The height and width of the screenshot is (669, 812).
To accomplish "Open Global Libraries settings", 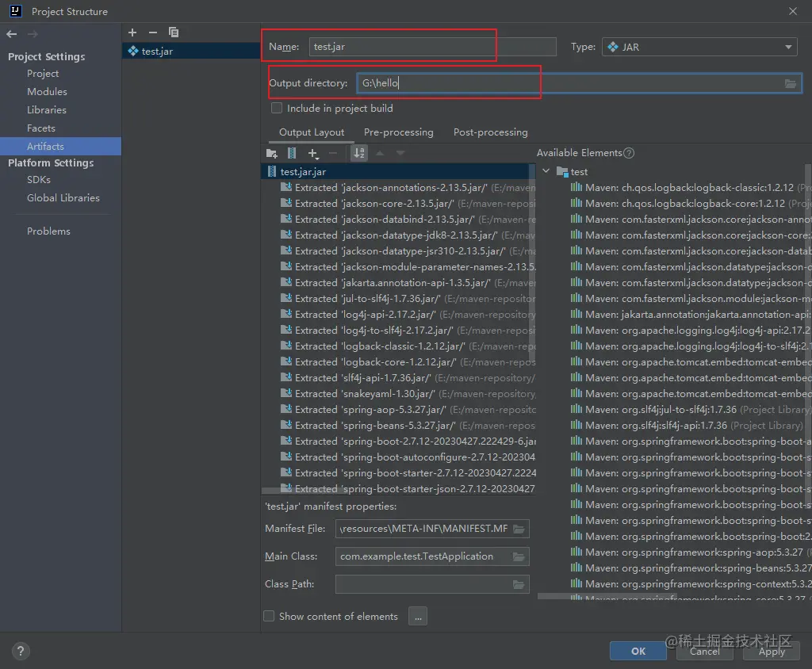I will click(63, 198).
